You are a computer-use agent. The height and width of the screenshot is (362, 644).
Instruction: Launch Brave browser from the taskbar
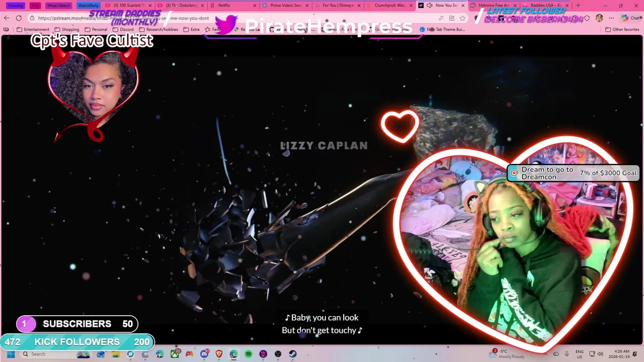point(219,354)
